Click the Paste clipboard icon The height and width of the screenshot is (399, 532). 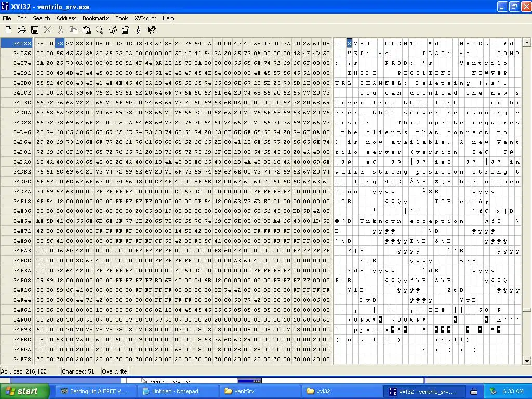click(x=87, y=30)
